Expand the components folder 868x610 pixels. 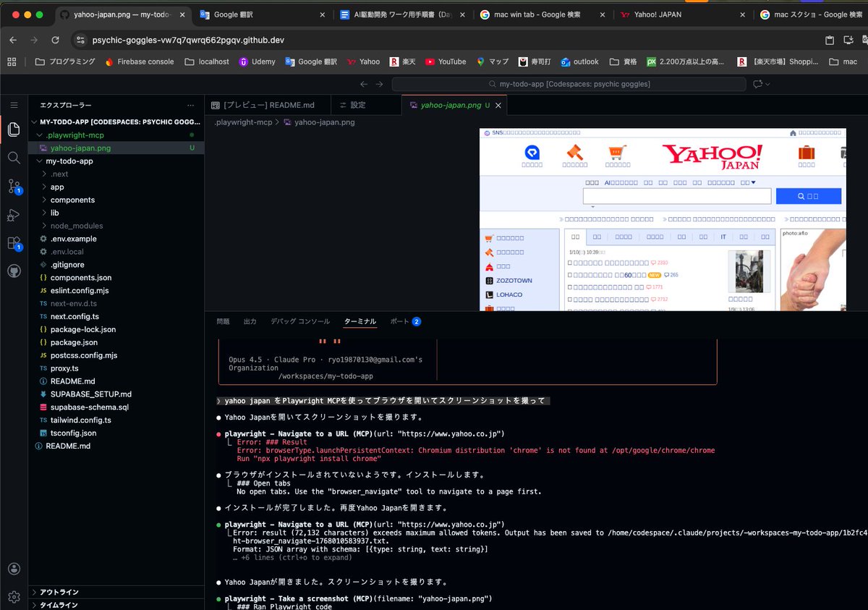(116, 200)
